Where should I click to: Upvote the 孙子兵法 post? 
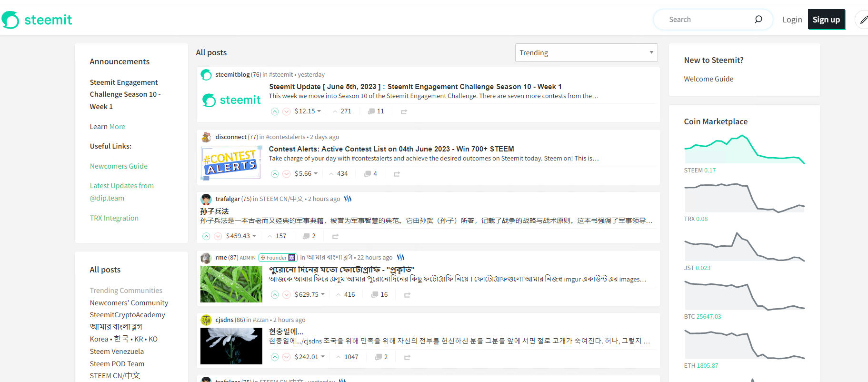click(x=206, y=236)
